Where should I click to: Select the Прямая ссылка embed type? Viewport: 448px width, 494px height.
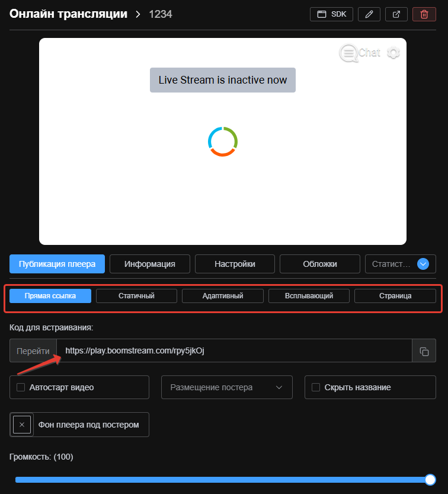50,296
